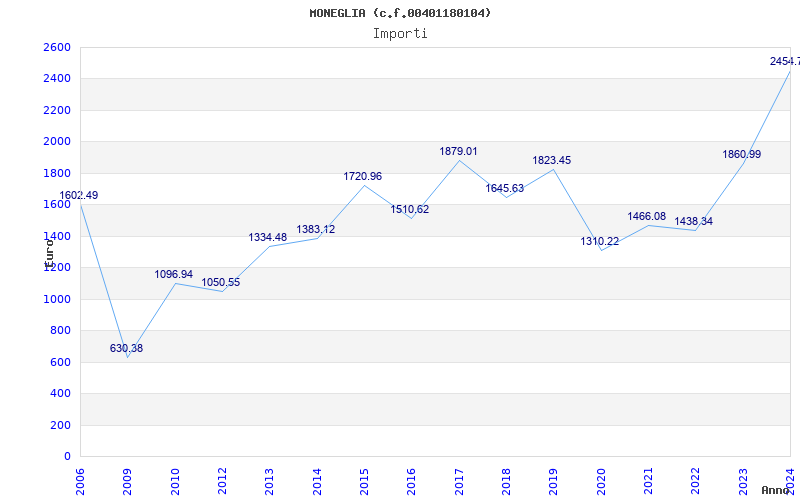This screenshot has height=500, width=800.
Task: Select the x-axis year 2023
Action: [743, 481]
